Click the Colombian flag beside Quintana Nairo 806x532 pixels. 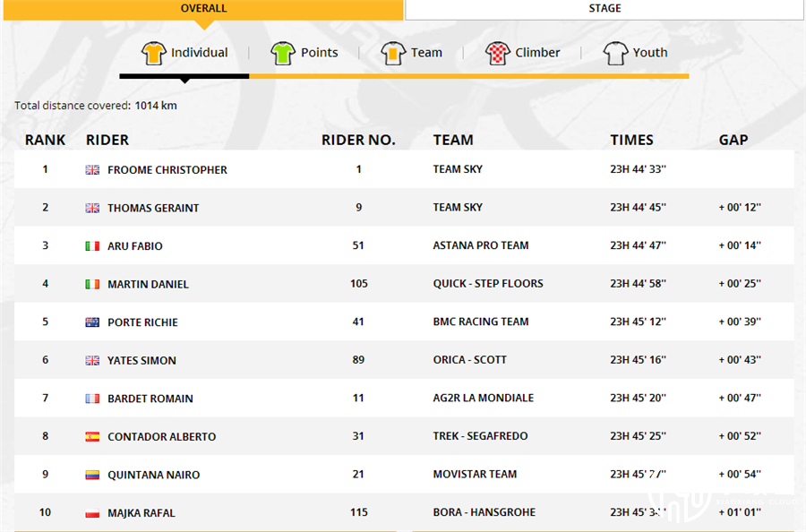click(x=92, y=475)
